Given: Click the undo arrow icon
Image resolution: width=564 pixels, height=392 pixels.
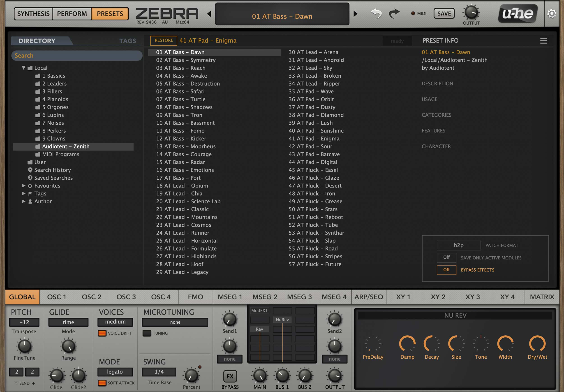Looking at the screenshot, I should pos(376,14).
